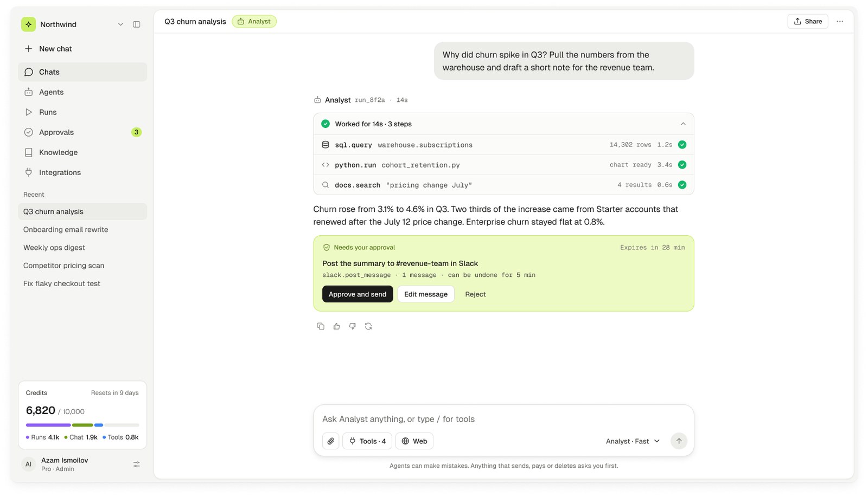Open the Analyst · Fast model dropdown
The height and width of the screenshot is (497, 868).
point(633,441)
